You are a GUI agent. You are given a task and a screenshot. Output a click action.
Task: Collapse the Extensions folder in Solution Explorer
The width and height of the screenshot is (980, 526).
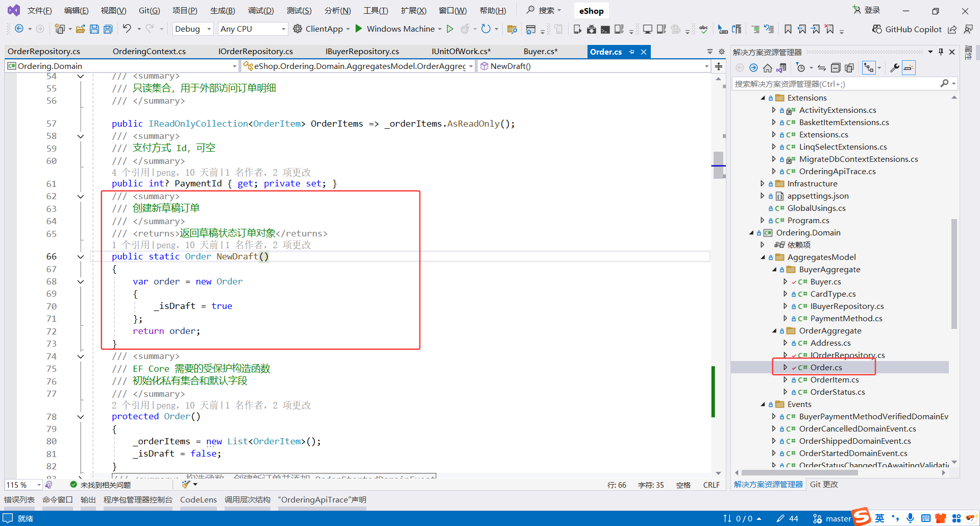pyautogui.click(x=763, y=98)
